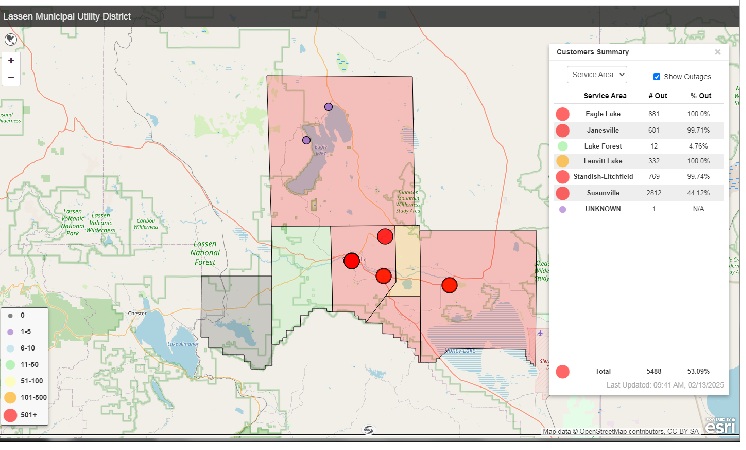Click the globe default-extent icon

[x=11, y=40]
